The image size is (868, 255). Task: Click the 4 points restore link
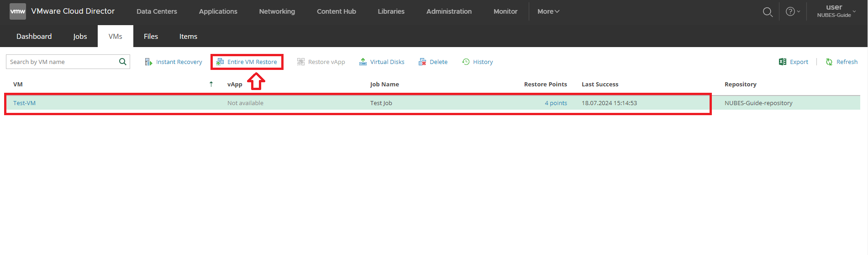556,103
